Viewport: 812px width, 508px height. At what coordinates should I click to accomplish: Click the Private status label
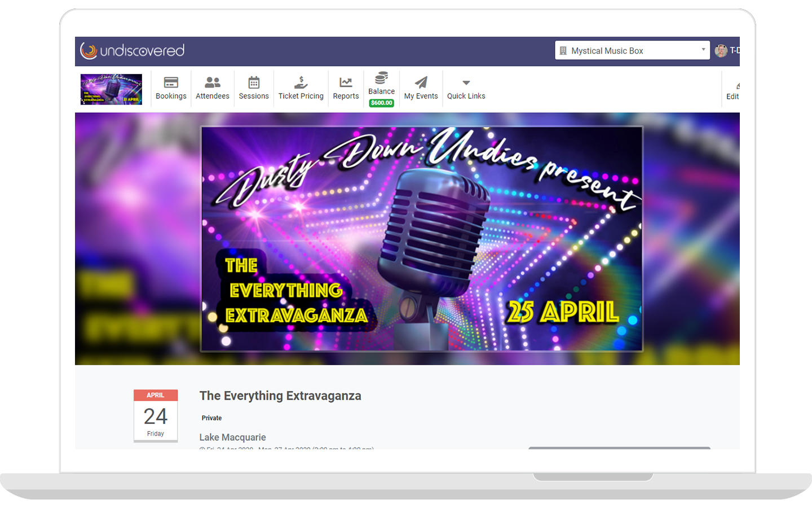(211, 418)
